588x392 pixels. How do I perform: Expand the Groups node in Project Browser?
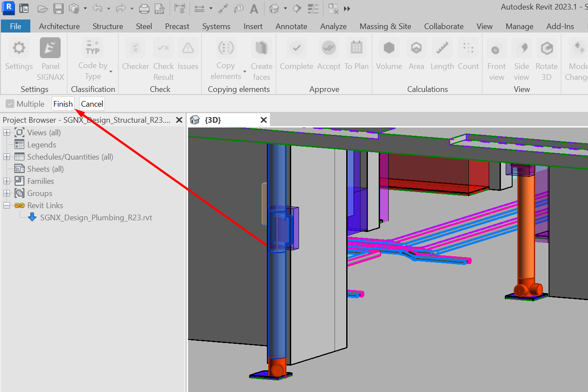coord(7,193)
